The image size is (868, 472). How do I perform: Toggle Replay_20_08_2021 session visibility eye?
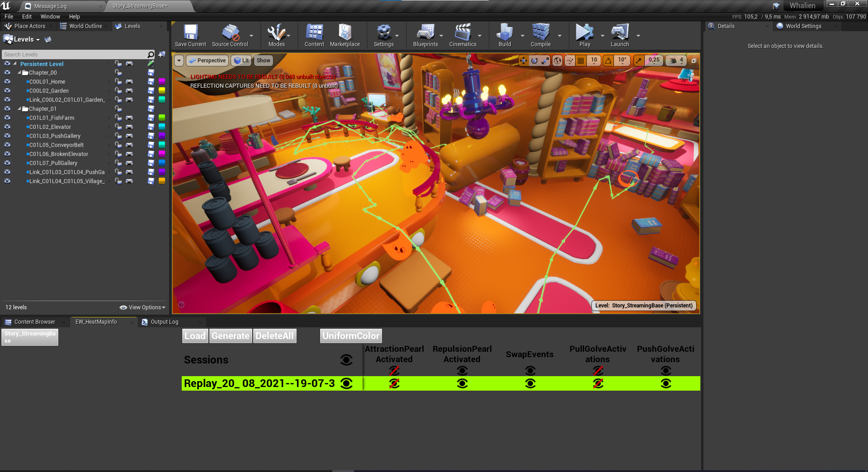(346, 383)
